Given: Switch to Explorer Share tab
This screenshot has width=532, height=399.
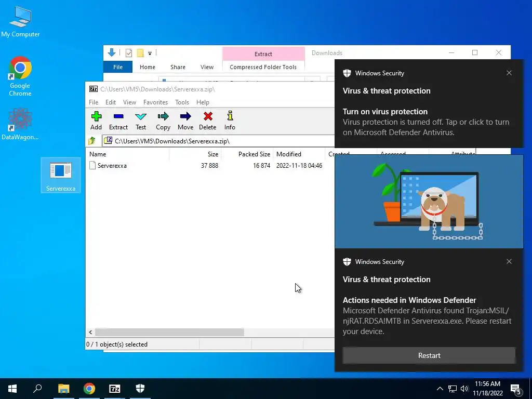Looking at the screenshot, I should click(x=178, y=67).
